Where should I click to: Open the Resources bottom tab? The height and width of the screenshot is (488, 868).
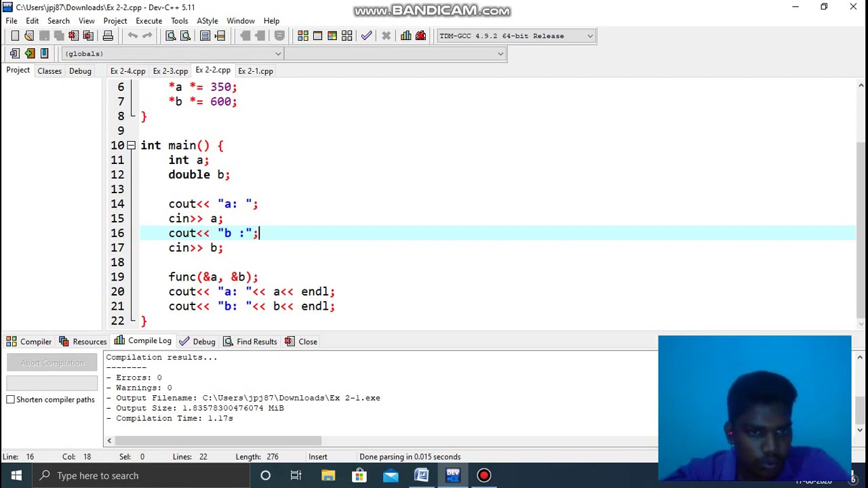(83, 342)
